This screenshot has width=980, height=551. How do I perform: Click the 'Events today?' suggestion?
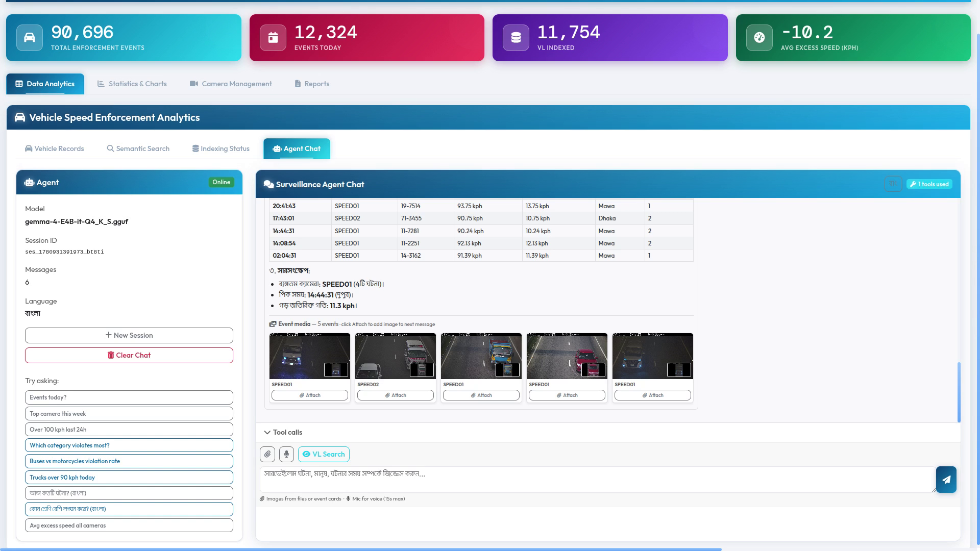[x=129, y=397]
